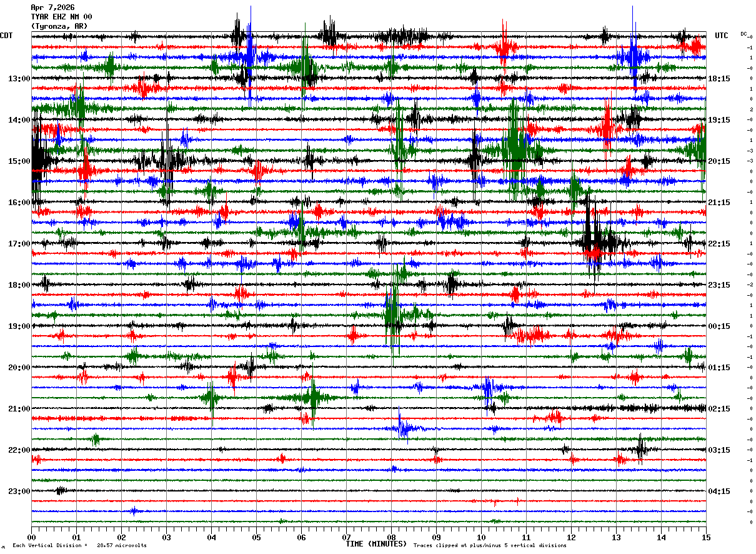Click minute tick label 14 on time axis

coord(661,537)
